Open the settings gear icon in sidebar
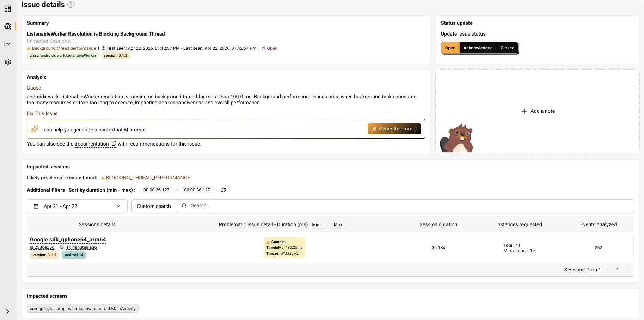The height and width of the screenshot is (320, 644). point(8,62)
